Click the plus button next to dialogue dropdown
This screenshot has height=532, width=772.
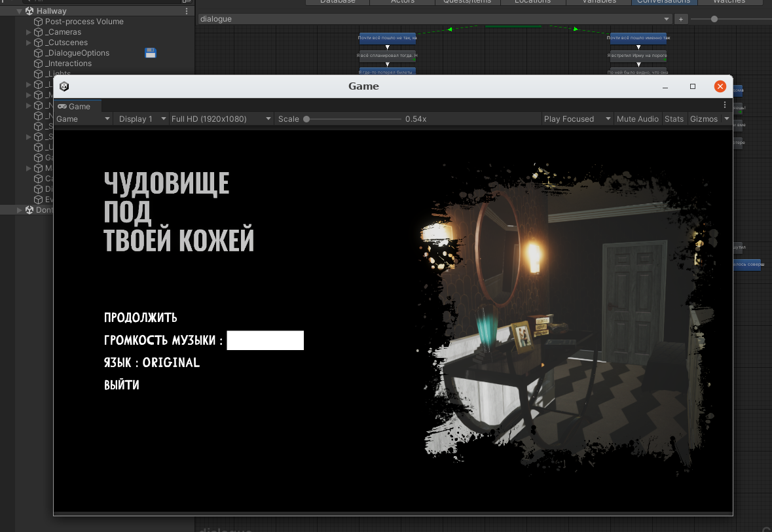[x=681, y=19]
